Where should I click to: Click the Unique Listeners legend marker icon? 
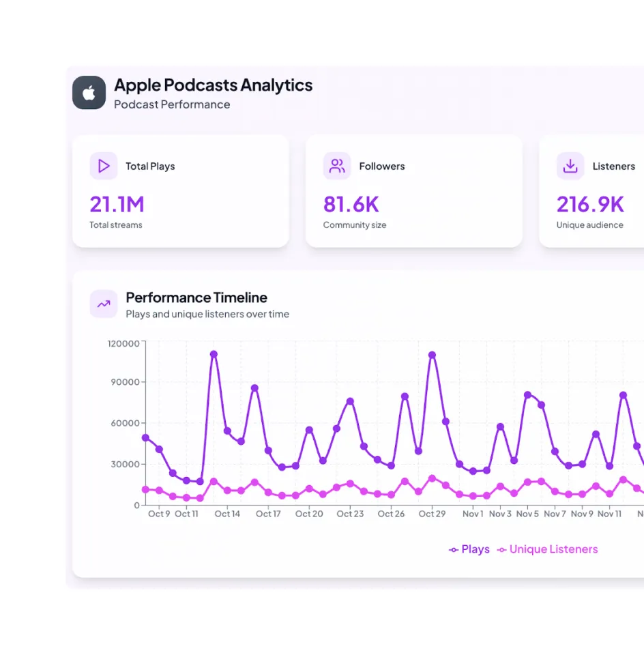[502, 549]
